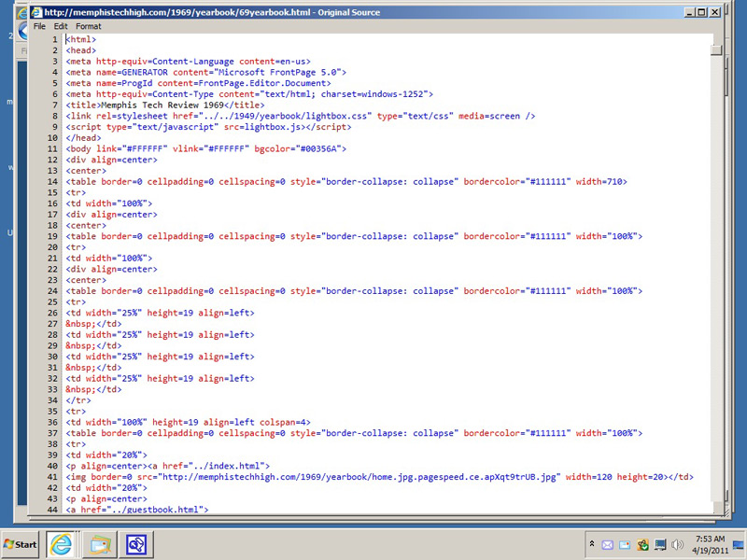Close the Original Source window
747x560 pixels.
click(x=714, y=12)
